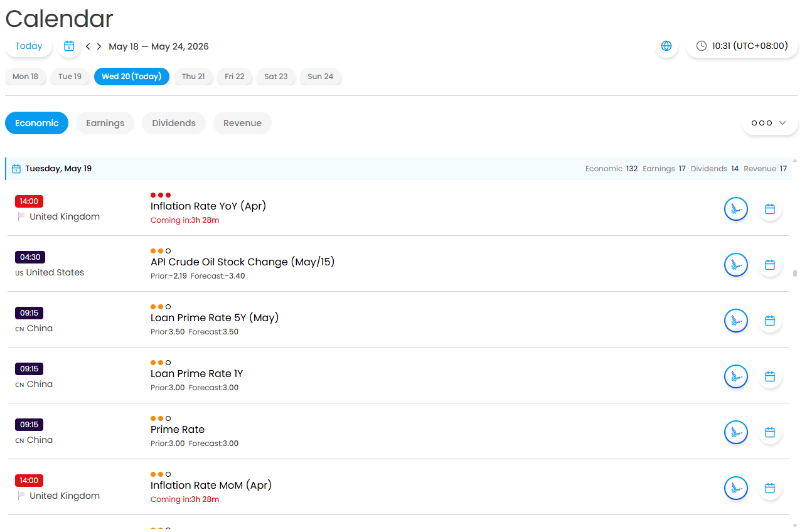Screen dimensions: 812x532
Task: Switch to Earnings tab
Action: (x=105, y=123)
